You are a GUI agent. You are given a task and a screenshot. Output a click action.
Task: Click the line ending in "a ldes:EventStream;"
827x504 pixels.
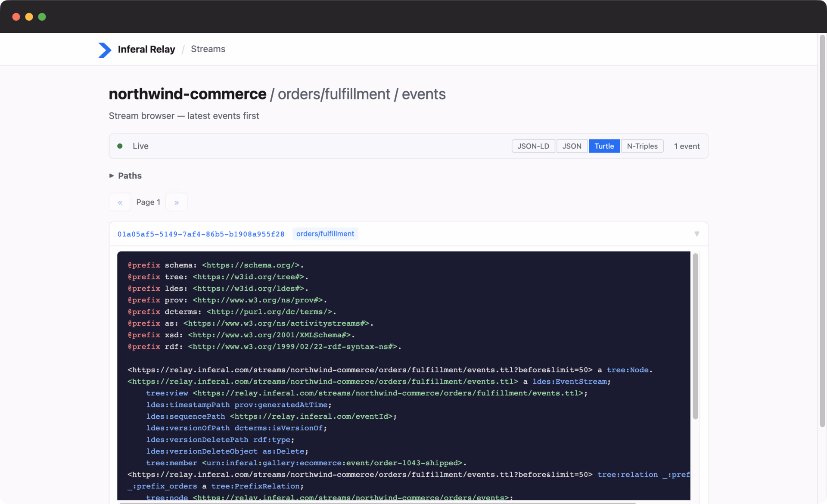pos(369,382)
